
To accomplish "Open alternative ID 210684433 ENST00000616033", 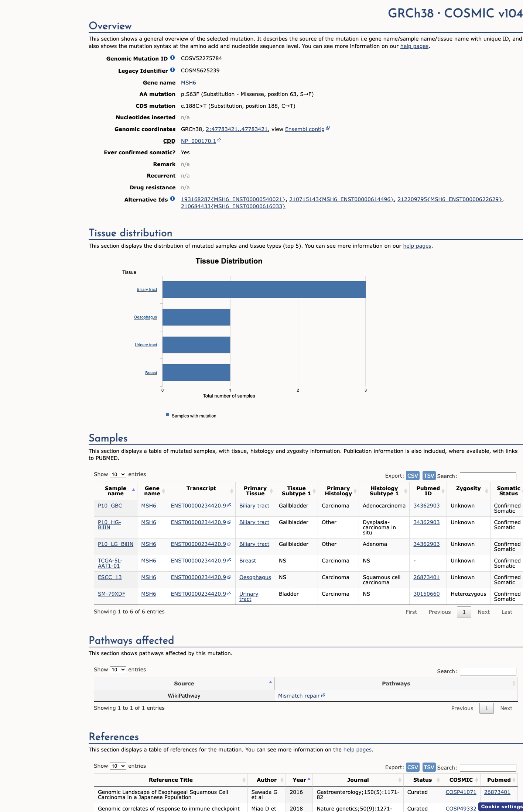I will click(233, 206).
